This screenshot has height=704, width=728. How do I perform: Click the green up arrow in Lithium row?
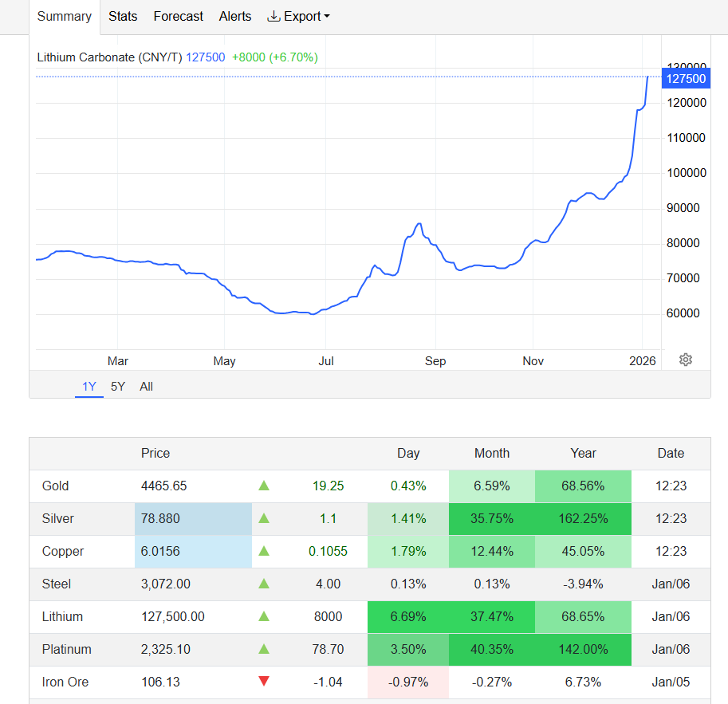(264, 616)
